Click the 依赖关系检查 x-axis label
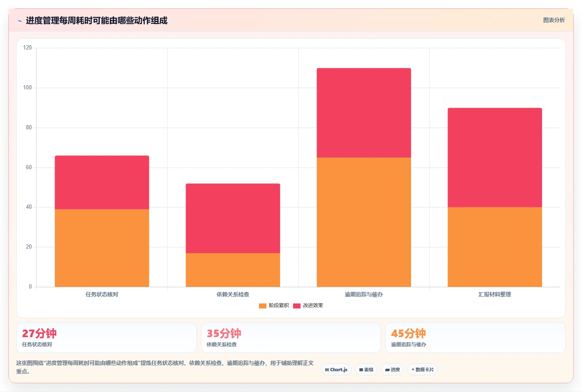 [233, 294]
